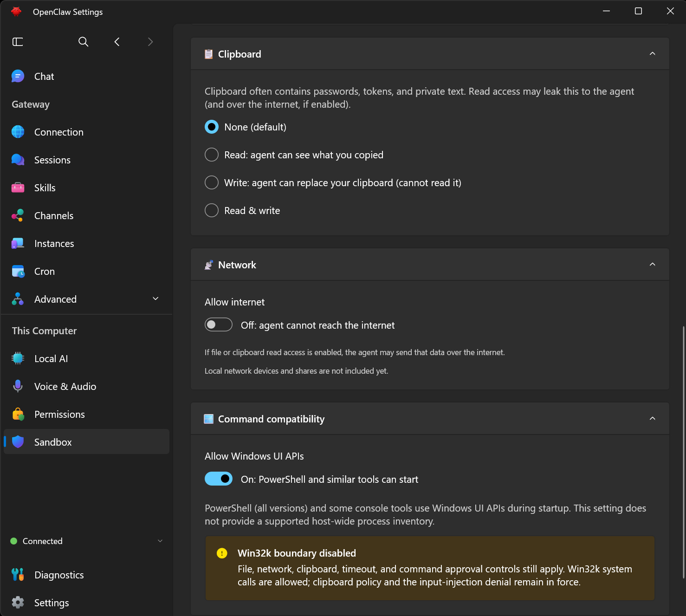Click the Clipboard section header icon
The image size is (686, 616).
click(x=209, y=54)
